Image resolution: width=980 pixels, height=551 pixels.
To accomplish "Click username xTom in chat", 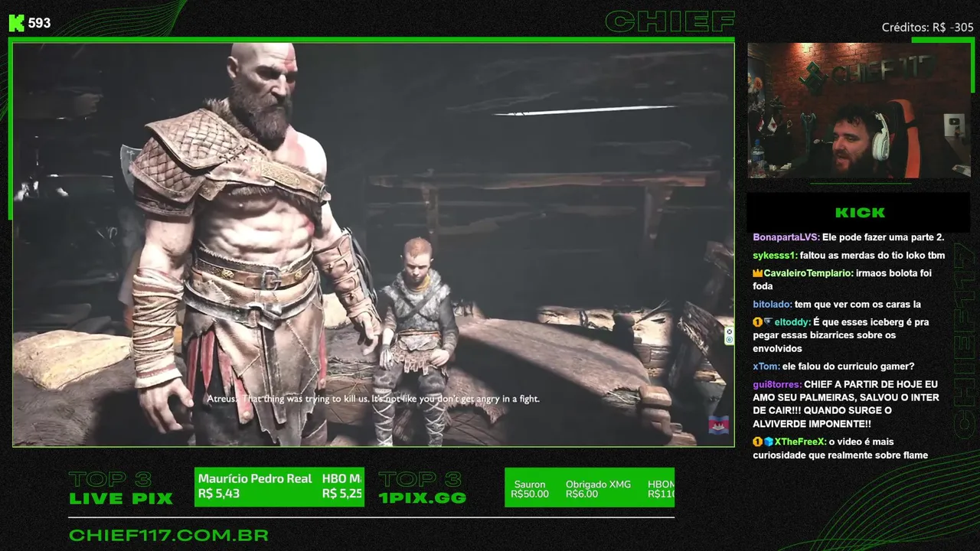I will [766, 367].
